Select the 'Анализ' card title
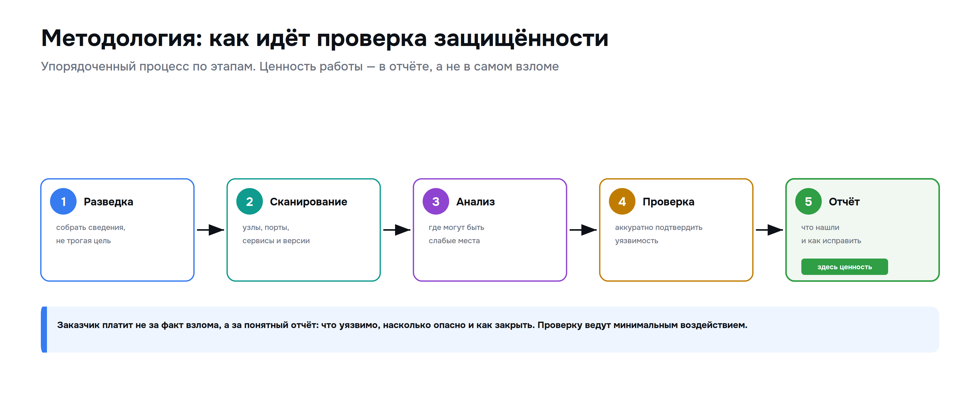Screen dimensions: 980x419 [x=475, y=202]
